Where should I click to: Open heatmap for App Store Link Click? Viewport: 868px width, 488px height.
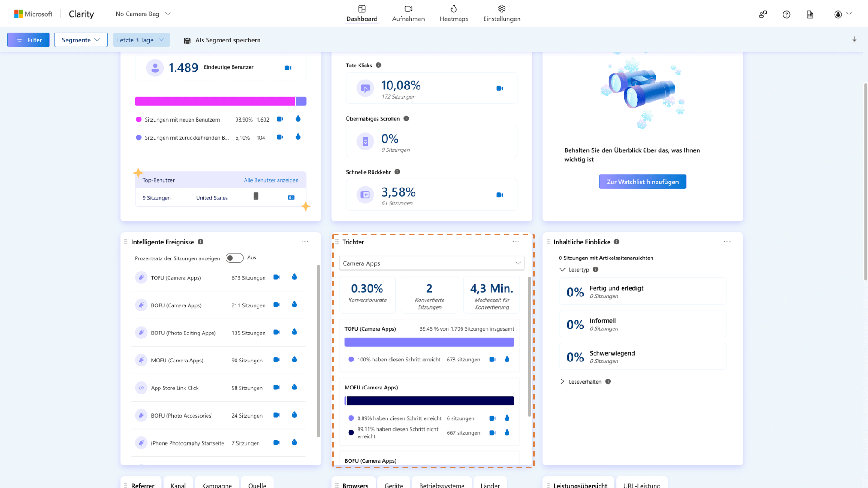294,387
